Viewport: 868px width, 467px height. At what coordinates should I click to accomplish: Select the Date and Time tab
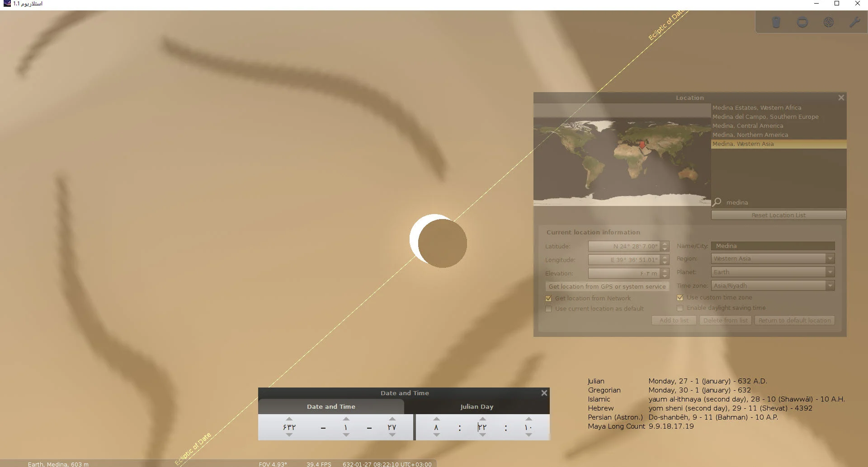331,406
